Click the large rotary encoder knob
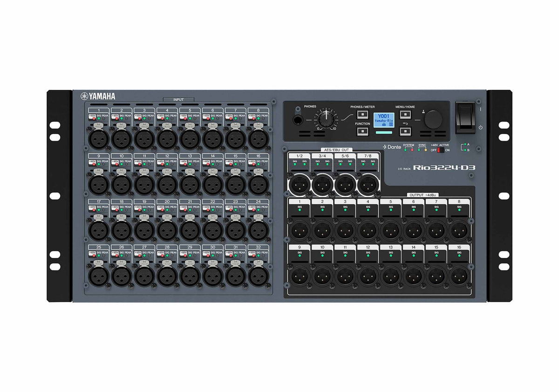The image size is (559, 392). pos(434,119)
